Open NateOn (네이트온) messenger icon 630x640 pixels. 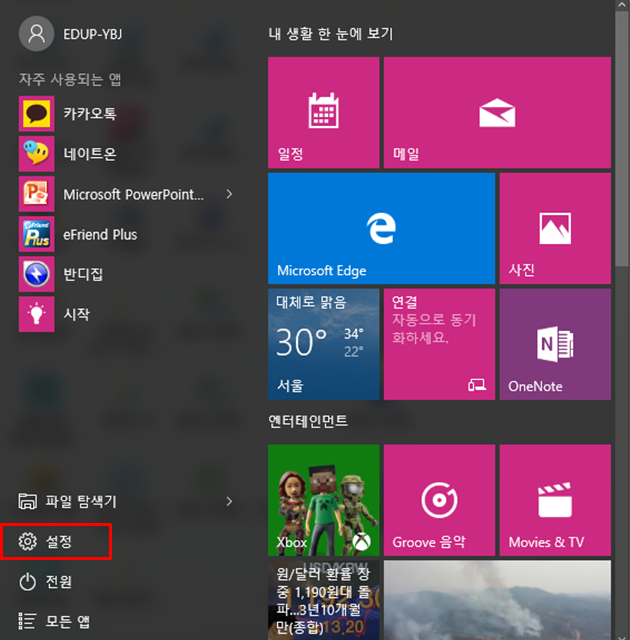coord(36,153)
